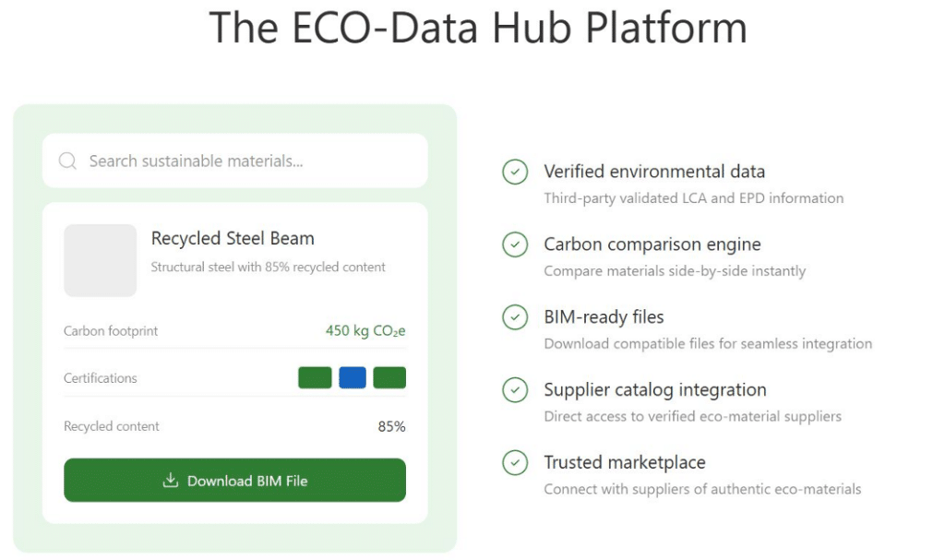The width and height of the screenshot is (945, 560).
Task: Click the Carbon comparison engine heading
Action: point(652,244)
